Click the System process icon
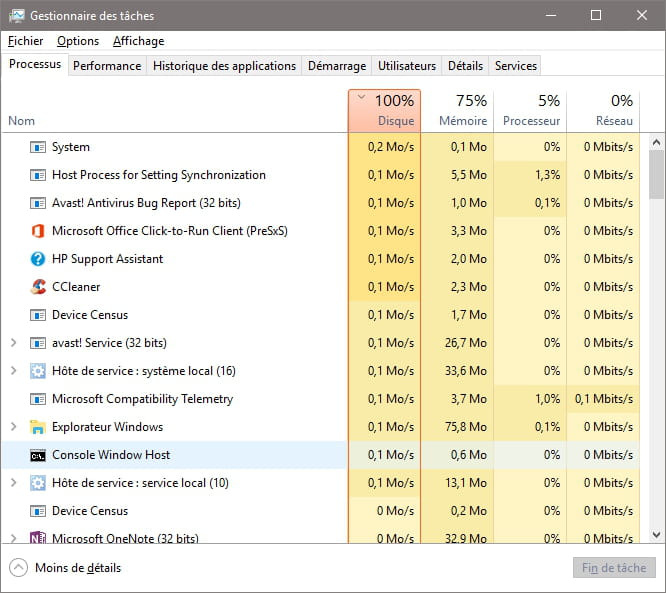This screenshot has width=666, height=593. 38,147
